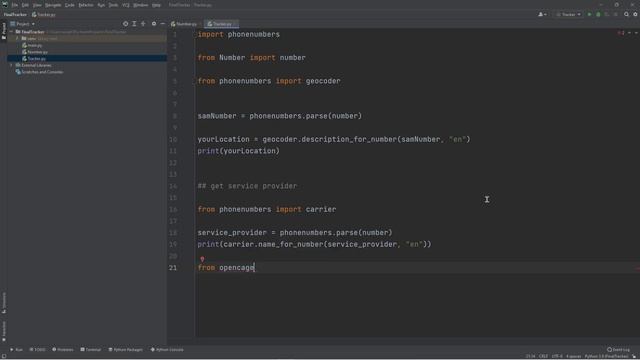This screenshot has height=360, width=640.
Task: Collapse the FinalTracker root folder
Action: pyautogui.click(x=11, y=32)
